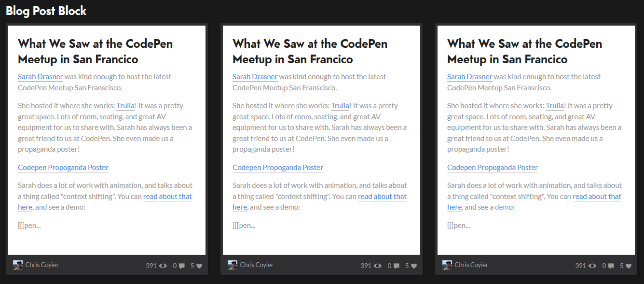Open Chris Coyier avatar in third card
The image size is (644, 284).
pos(447,265)
